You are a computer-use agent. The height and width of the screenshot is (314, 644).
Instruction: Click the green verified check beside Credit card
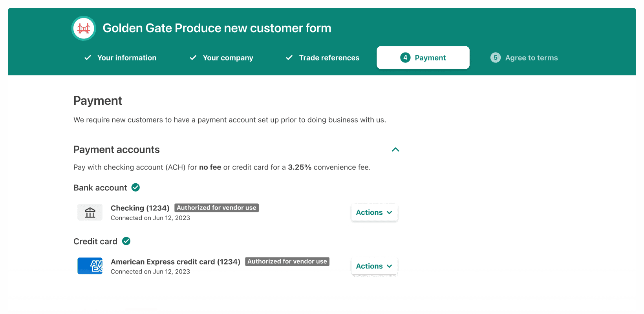(126, 241)
